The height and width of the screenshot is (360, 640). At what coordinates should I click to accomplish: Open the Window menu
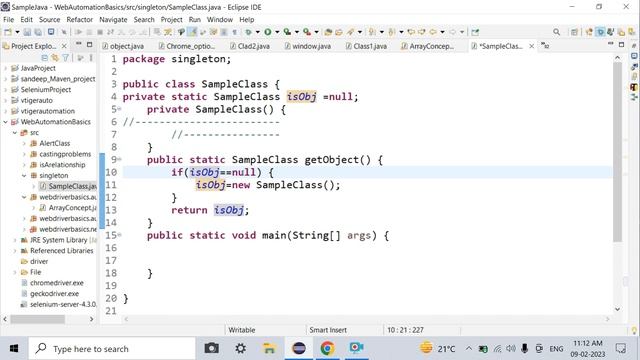pos(220,20)
